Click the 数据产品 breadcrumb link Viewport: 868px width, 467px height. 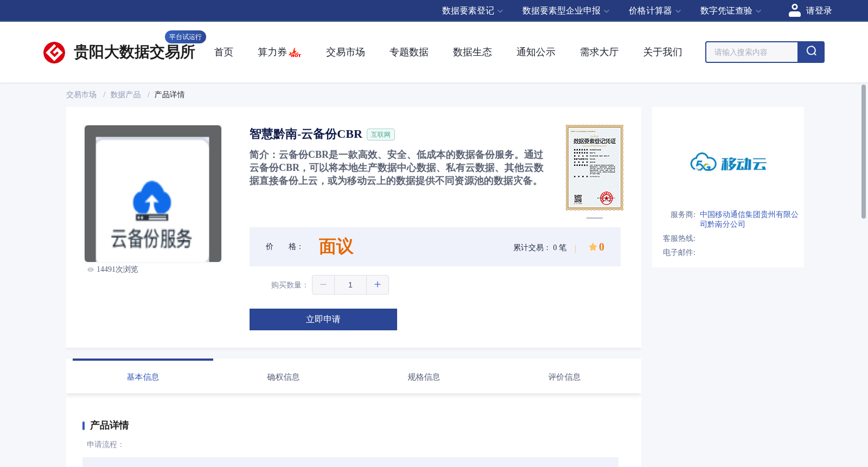click(x=126, y=95)
